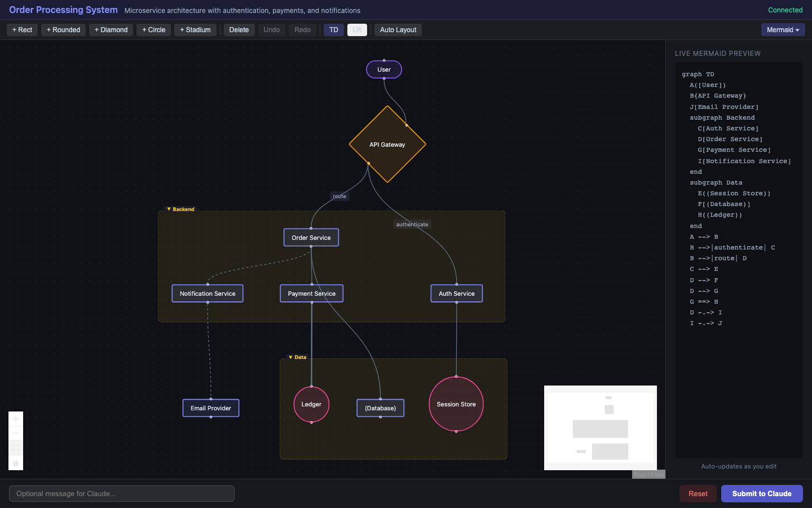Select the (Database) node
The image size is (812, 508).
coord(381,408)
